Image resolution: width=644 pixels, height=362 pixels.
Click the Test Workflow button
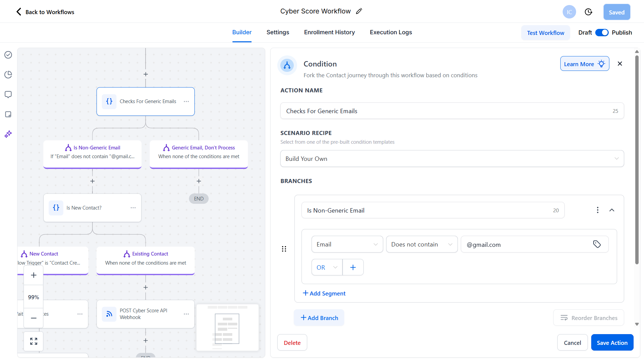pyautogui.click(x=546, y=33)
